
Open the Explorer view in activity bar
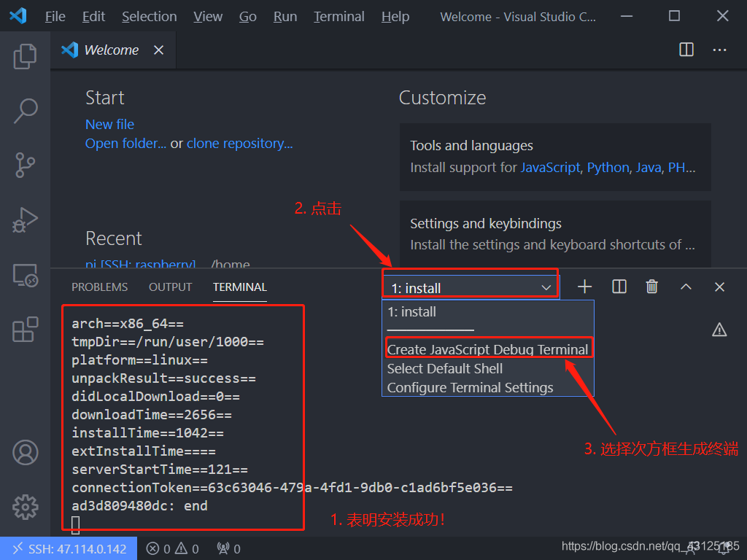tap(25, 56)
